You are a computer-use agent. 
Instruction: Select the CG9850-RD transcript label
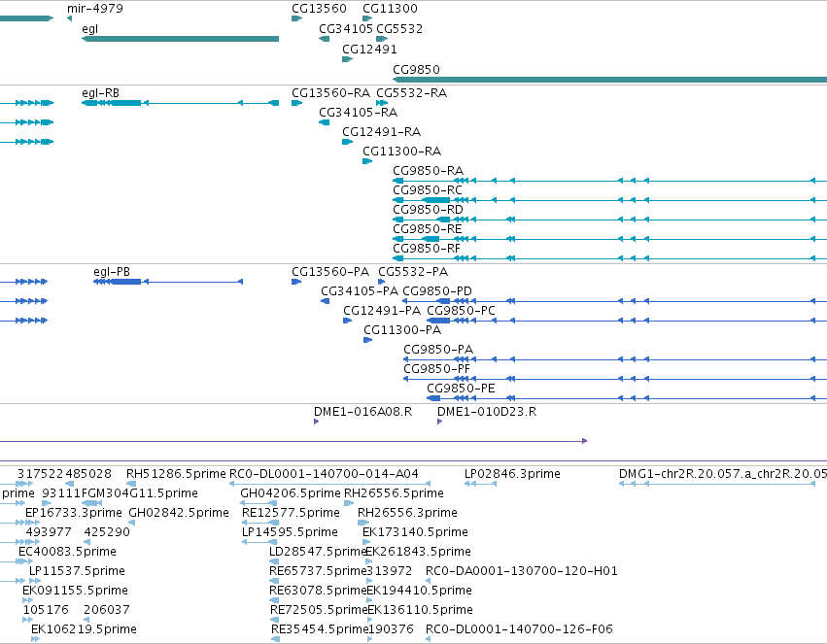coord(429,210)
